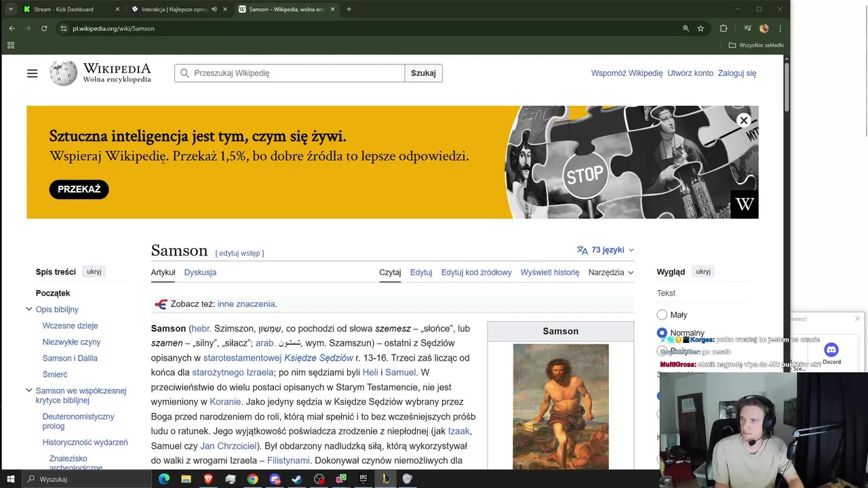The height and width of the screenshot is (488, 868).
Task: Collapse Samson we współczesnej krytyce biblijnej chevron
Action: (x=29, y=390)
